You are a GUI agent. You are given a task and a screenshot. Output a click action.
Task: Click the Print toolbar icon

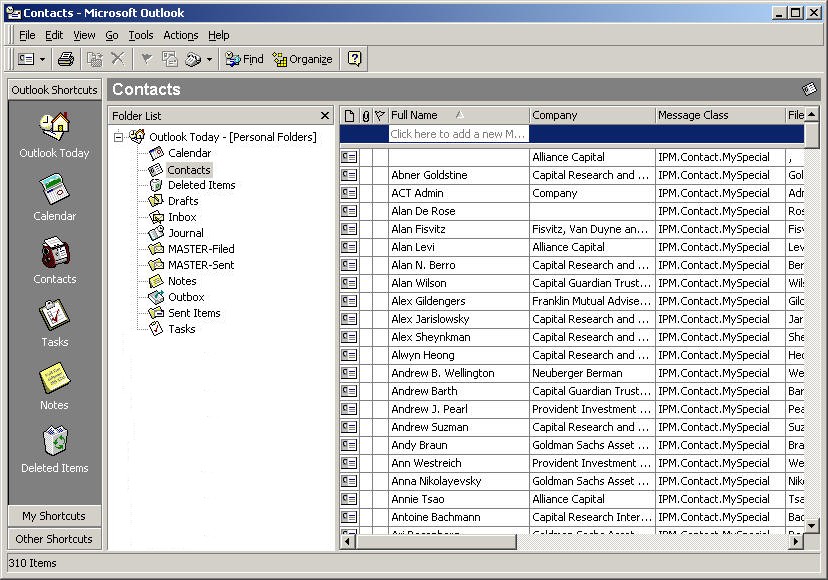point(66,59)
